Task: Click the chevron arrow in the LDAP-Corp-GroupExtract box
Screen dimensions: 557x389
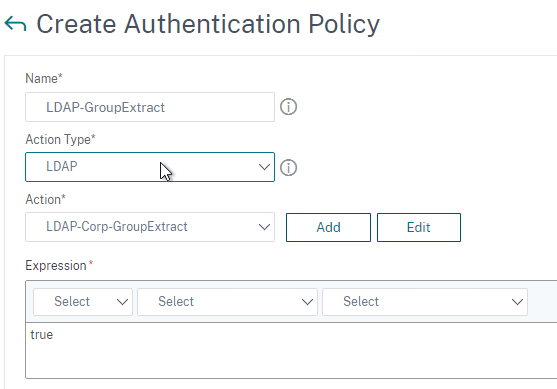Action: [264, 227]
